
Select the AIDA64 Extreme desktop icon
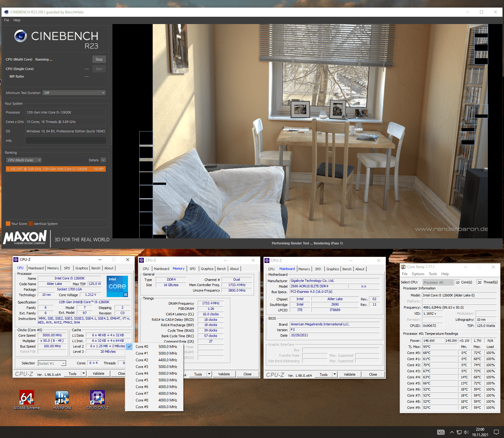pos(27,400)
